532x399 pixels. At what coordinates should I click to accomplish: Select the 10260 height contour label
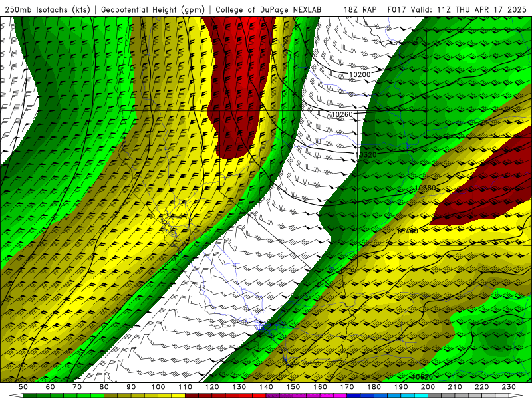coord(342,114)
